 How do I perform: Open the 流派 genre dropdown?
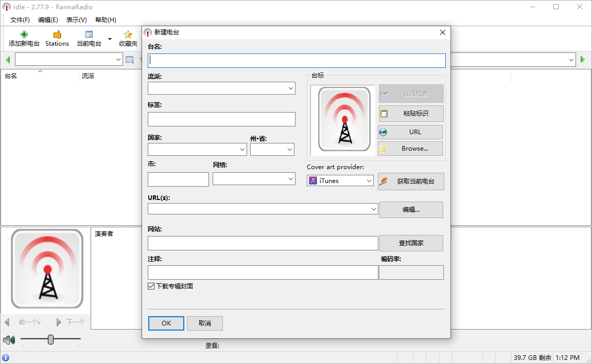coord(290,88)
